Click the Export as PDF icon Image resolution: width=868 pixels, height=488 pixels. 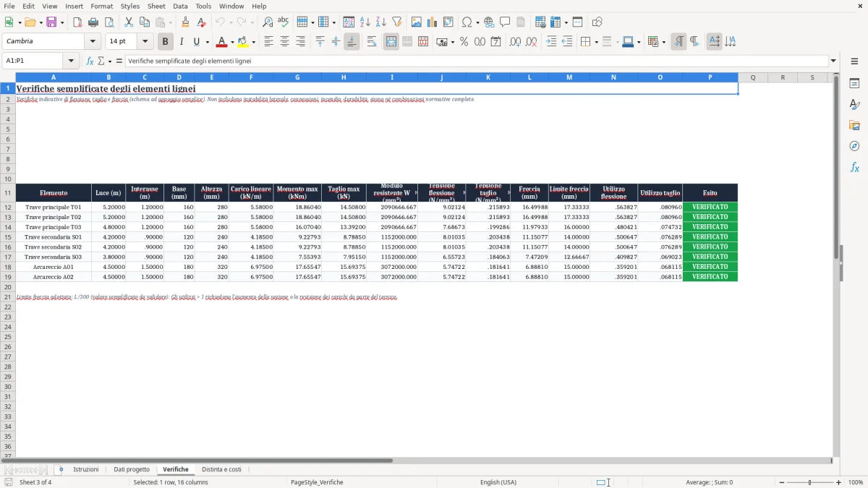pos(77,22)
